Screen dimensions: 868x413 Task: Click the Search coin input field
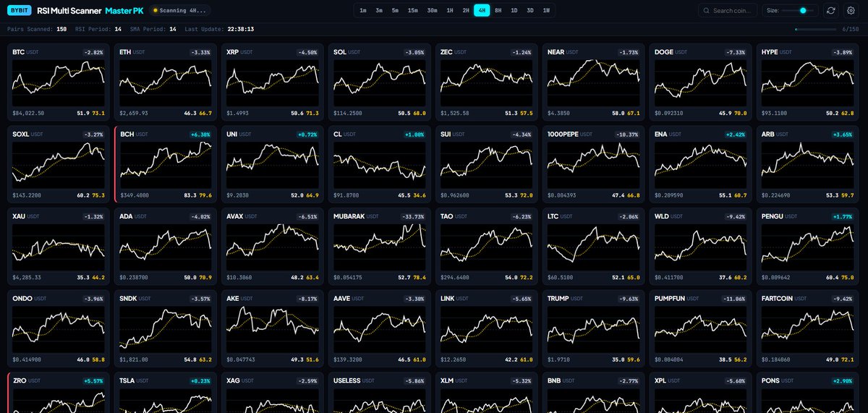[x=728, y=10]
